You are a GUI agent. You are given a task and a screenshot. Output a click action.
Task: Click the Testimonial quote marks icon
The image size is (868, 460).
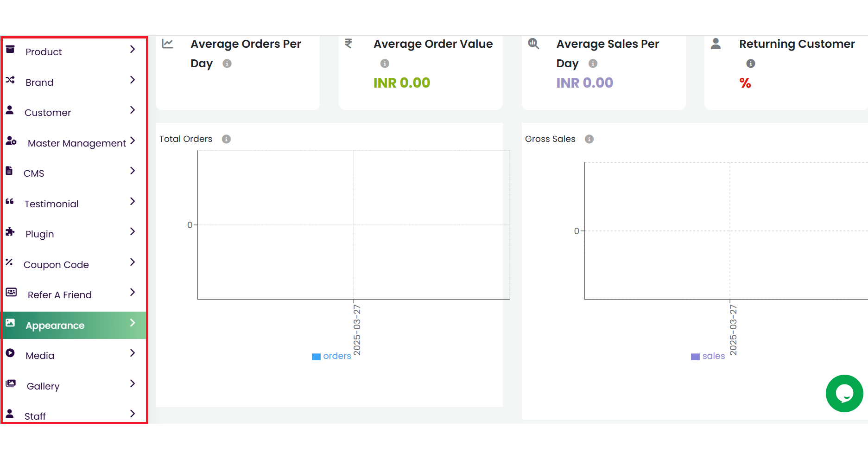[x=10, y=202]
